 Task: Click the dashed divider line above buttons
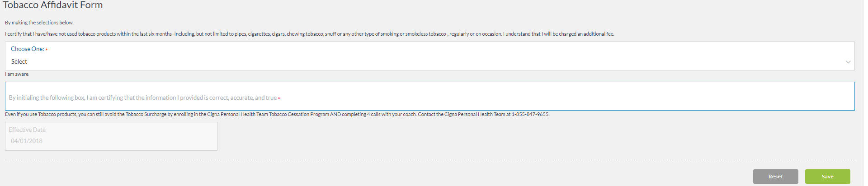429,160
